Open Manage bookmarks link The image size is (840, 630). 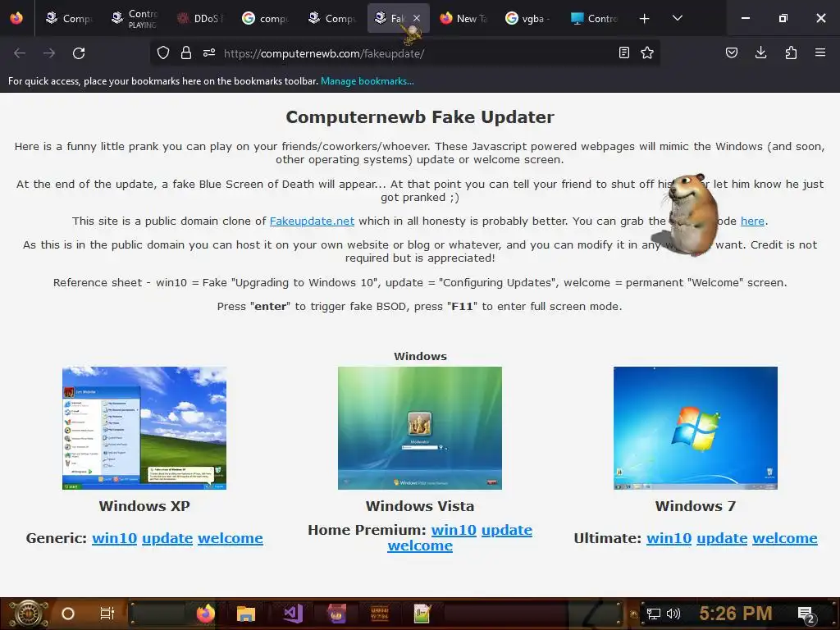click(x=367, y=81)
